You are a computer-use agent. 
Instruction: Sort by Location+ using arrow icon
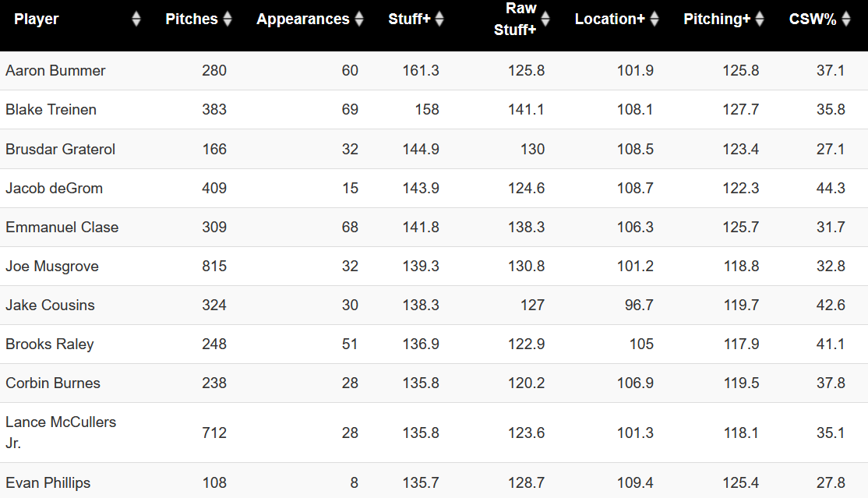[655, 19]
